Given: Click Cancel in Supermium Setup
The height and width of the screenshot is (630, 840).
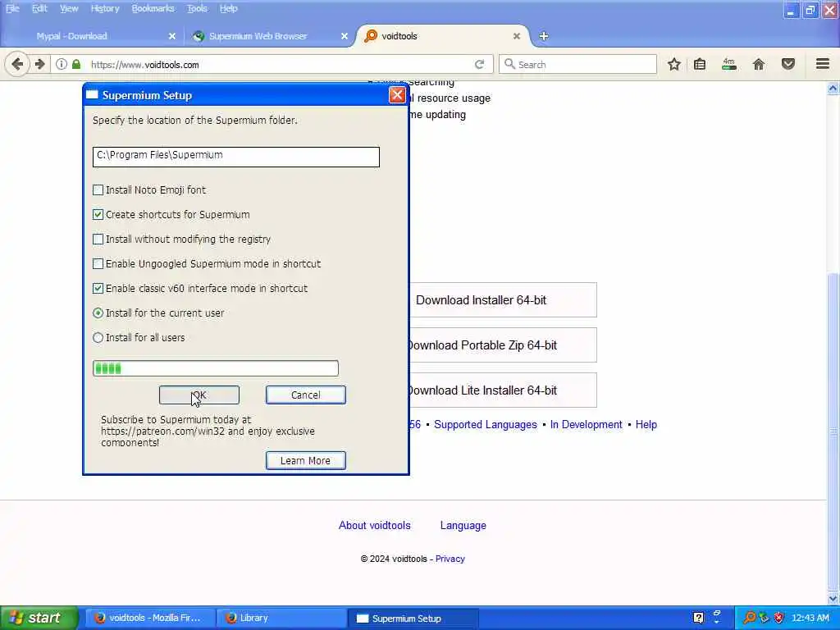Looking at the screenshot, I should pyautogui.click(x=306, y=395).
